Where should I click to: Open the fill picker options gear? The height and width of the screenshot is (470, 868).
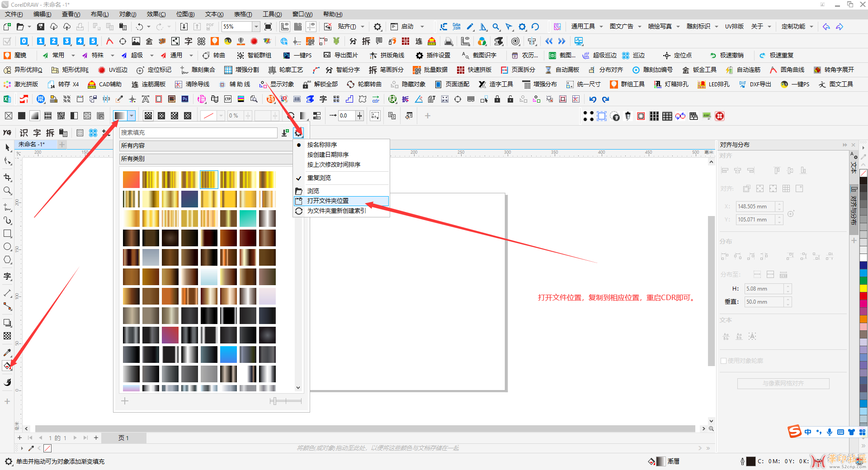click(x=298, y=132)
